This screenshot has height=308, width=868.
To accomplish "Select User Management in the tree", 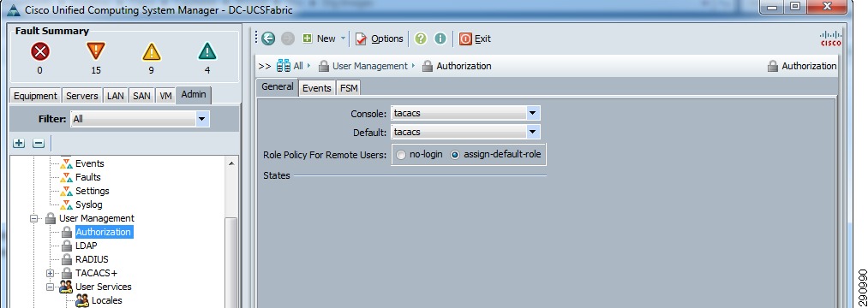I will (96, 218).
